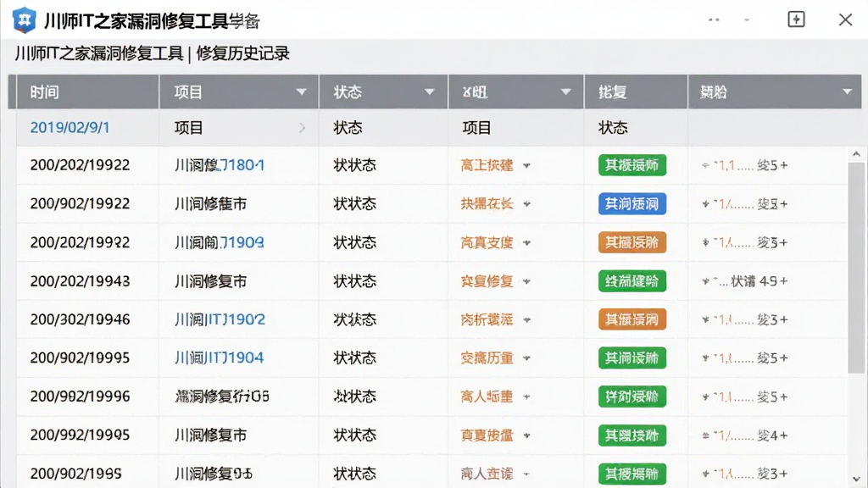Open the dropdown arrow on the last column header
Viewport: 868px width, 488px height.
point(847,91)
